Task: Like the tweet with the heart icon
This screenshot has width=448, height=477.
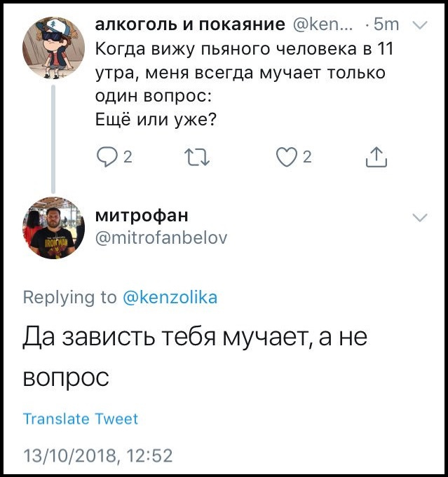Action: tap(286, 159)
